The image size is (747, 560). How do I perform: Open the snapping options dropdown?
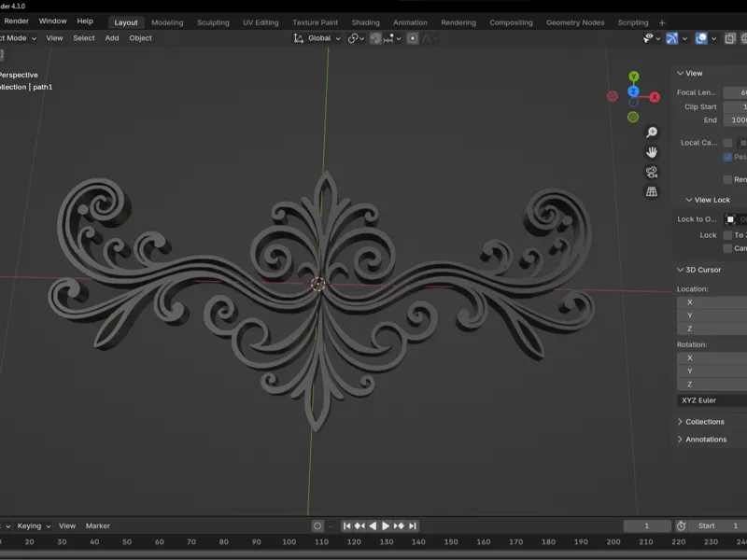pyautogui.click(x=392, y=38)
